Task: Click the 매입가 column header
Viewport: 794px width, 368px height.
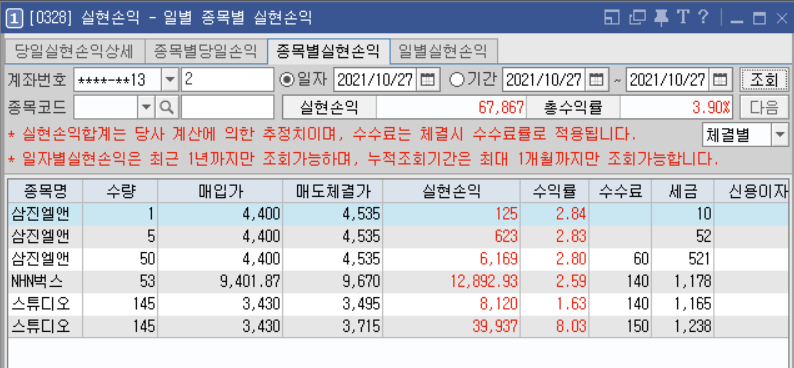Action: coord(220,191)
